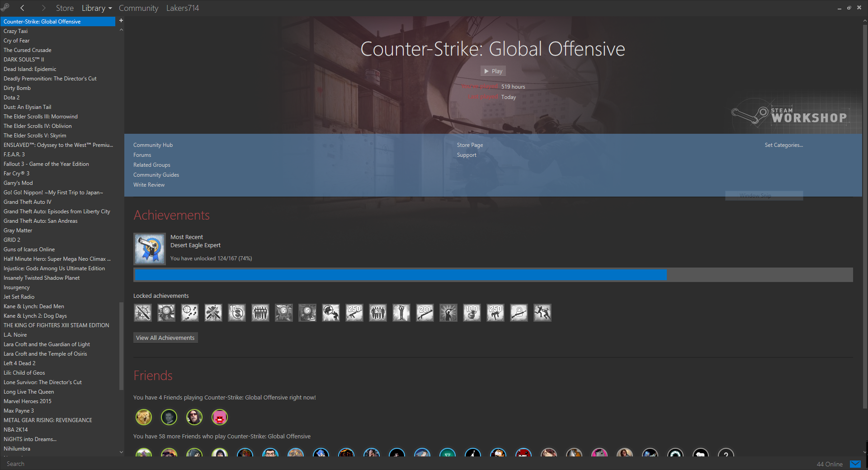The image size is (868, 470).
Task: Select the crossed knives splatter achievement icon
Action: [x=213, y=313]
